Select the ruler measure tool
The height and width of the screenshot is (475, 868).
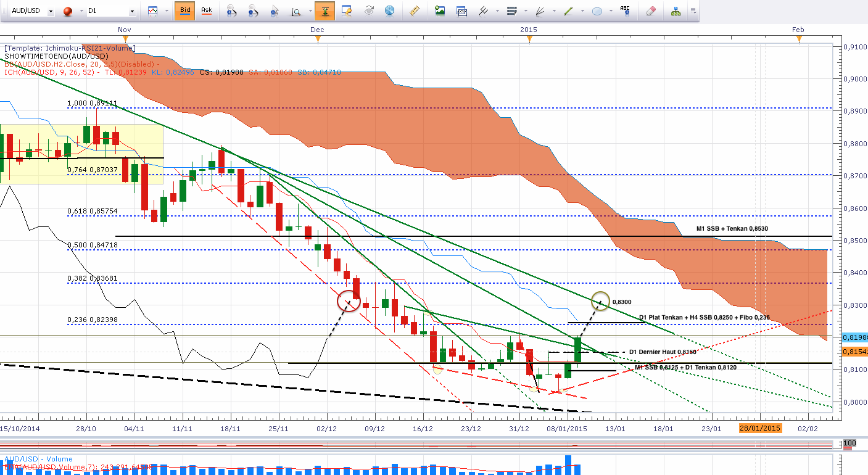(x=415, y=10)
